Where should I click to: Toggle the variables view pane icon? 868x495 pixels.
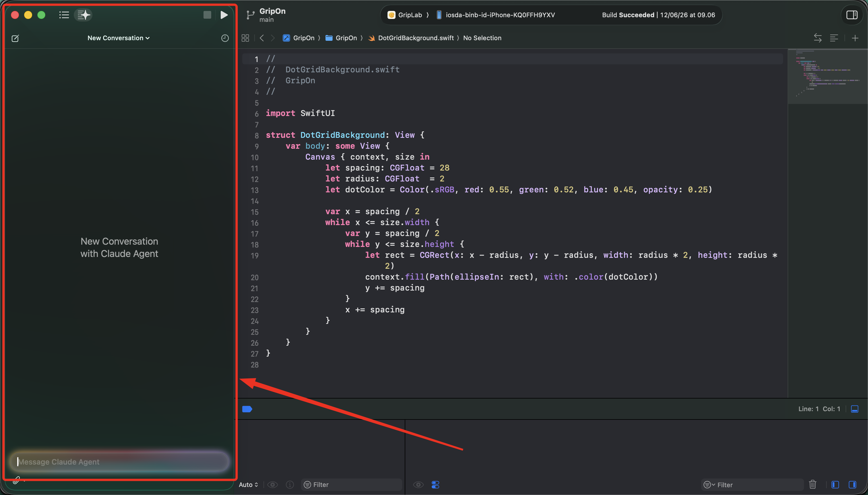point(835,485)
